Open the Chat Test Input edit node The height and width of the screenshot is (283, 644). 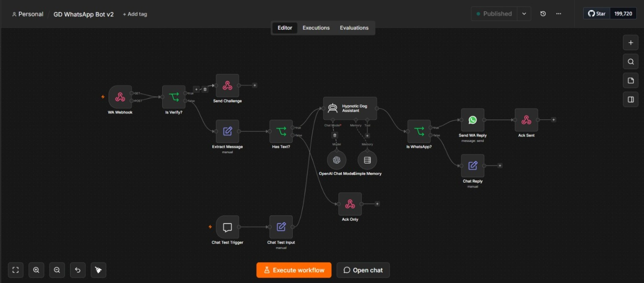click(x=281, y=227)
